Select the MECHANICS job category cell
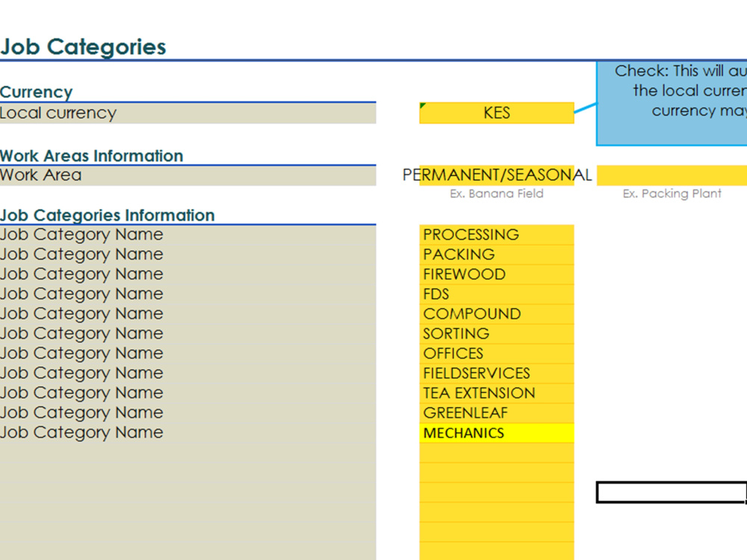The width and height of the screenshot is (747, 560). point(497,433)
